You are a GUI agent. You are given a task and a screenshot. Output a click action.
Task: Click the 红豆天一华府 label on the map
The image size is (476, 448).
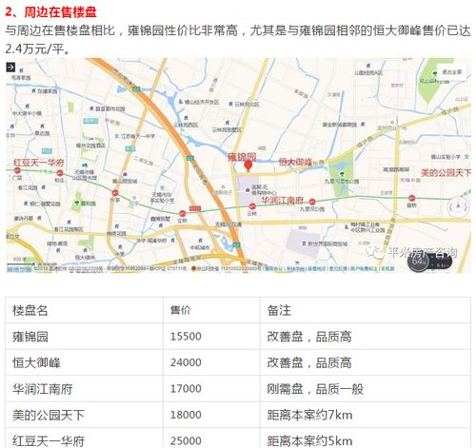click(x=39, y=163)
